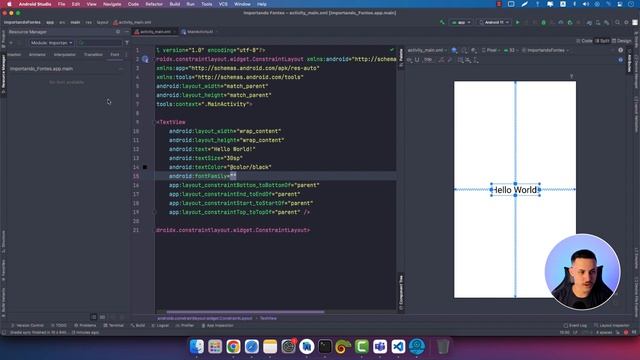Open the Terminal tool window
Viewport: 640px width, 360px height.
[x=113, y=326]
